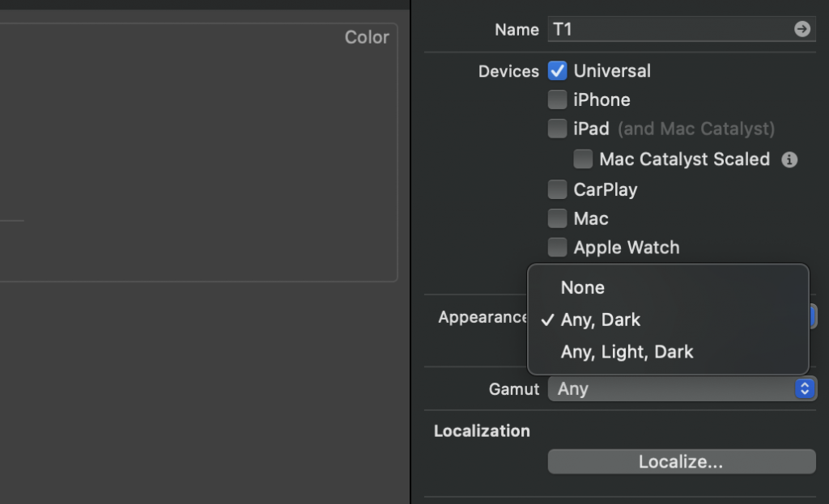Image resolution: width=829 pixels, height=504 pixels.
Task: Uncheck the Universal devices checkbox
Action: pos(557,71)
